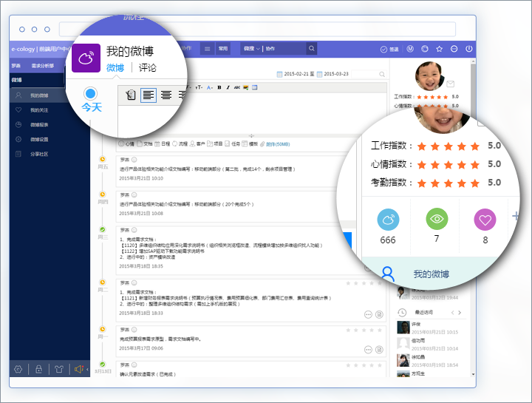Open comments on the 周二 post
The height and width of the screenshot is (403, 532).
point(368,315)
